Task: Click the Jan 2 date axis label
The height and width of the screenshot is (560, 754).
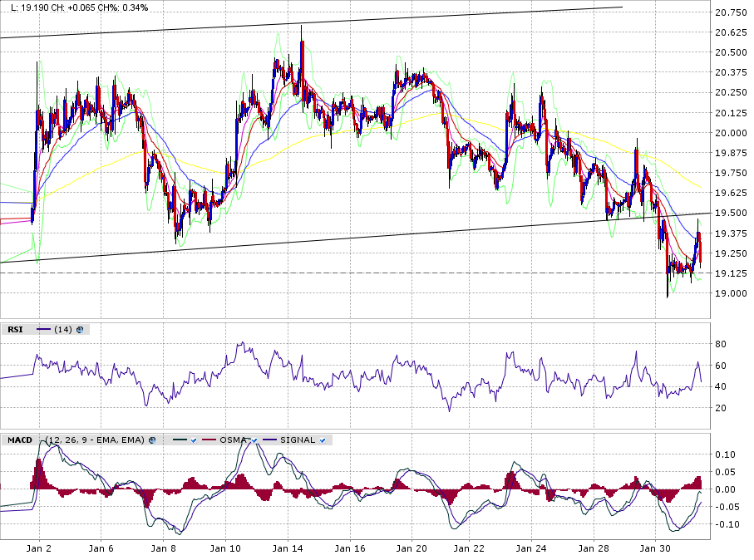Action: [x=39, y=548]
